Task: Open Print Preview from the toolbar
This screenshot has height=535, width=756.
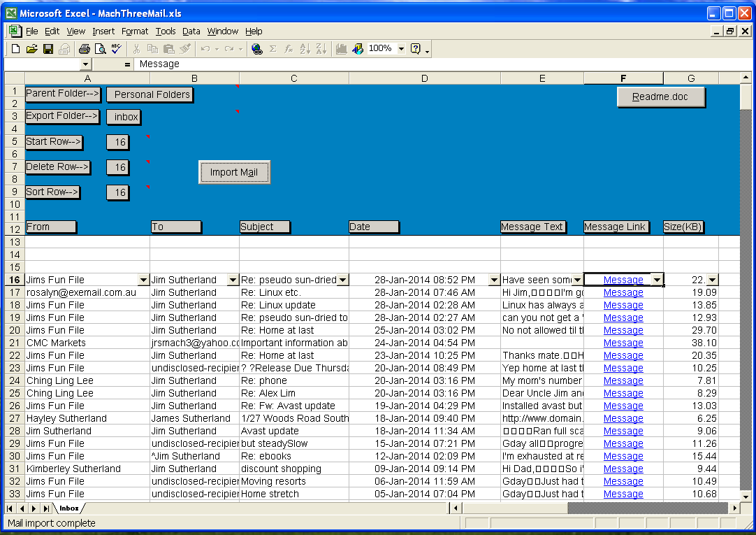Action: [x=101, y=49]
